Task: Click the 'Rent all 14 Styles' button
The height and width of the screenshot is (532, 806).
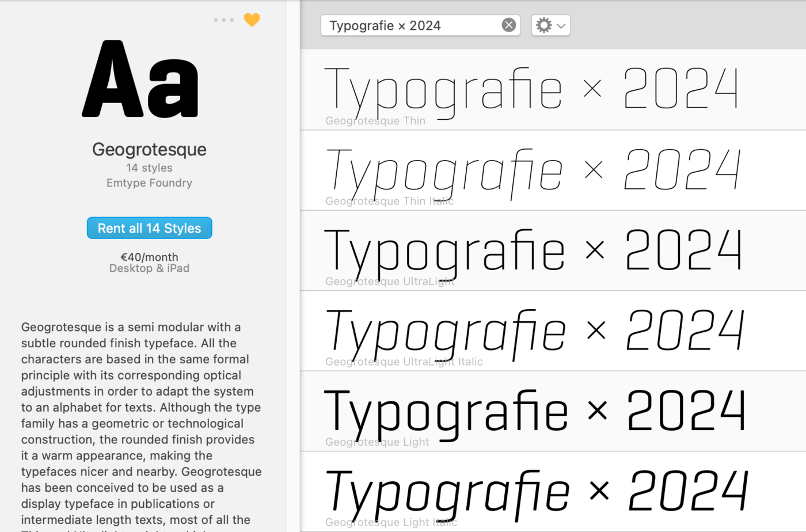Action: pos(150,228)
